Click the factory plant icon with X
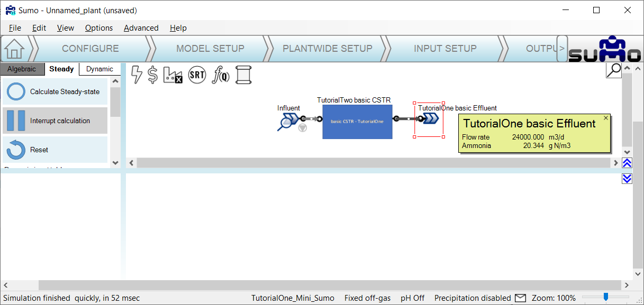Screen dimensions: 644x305 [x=173, y=75]
